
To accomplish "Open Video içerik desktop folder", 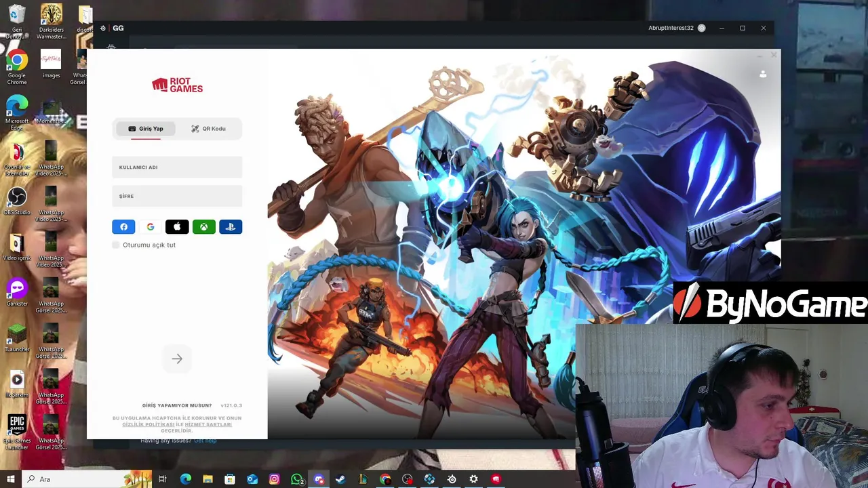I will click(17, 247).
